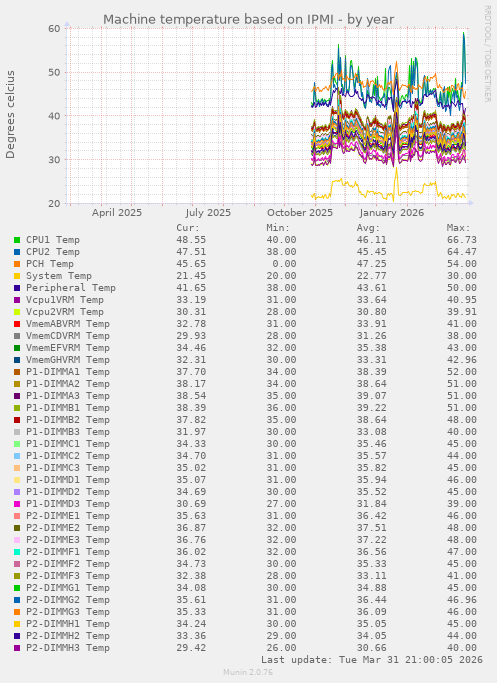
Task: Click the 'P1-DIMMD1 Temp' legend label
Action: [x=68, y=480]
